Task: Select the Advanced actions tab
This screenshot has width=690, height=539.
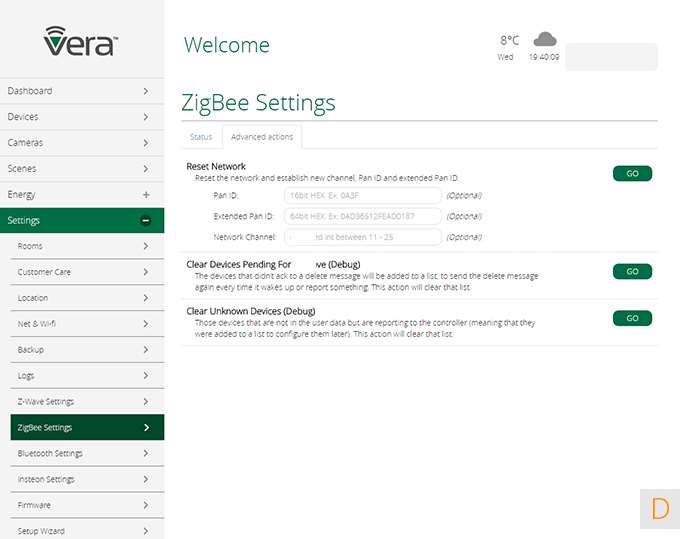Action: click(261, 136)
